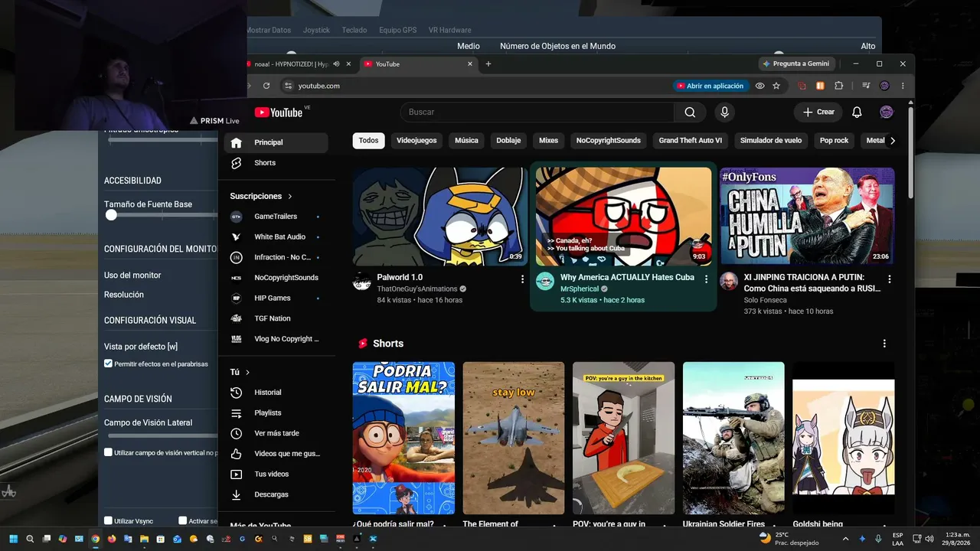Image resolution: width=980 pixels, height=551 pixels.
Task: Open File Explorer from the taskbar
Action: pyautogui.click(x=143, y=539)
